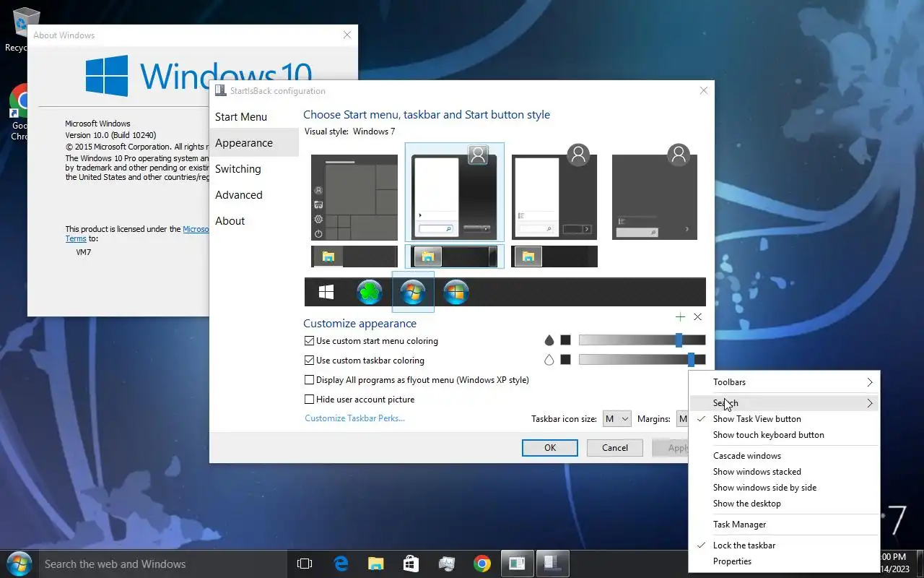Open the Store icon on the taskbar
The image size is (924, 578).
pos(411,564)
